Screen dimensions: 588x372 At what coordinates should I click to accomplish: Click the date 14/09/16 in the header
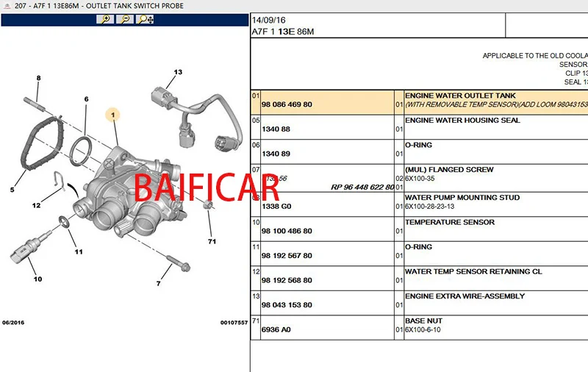tap(268, 21)
